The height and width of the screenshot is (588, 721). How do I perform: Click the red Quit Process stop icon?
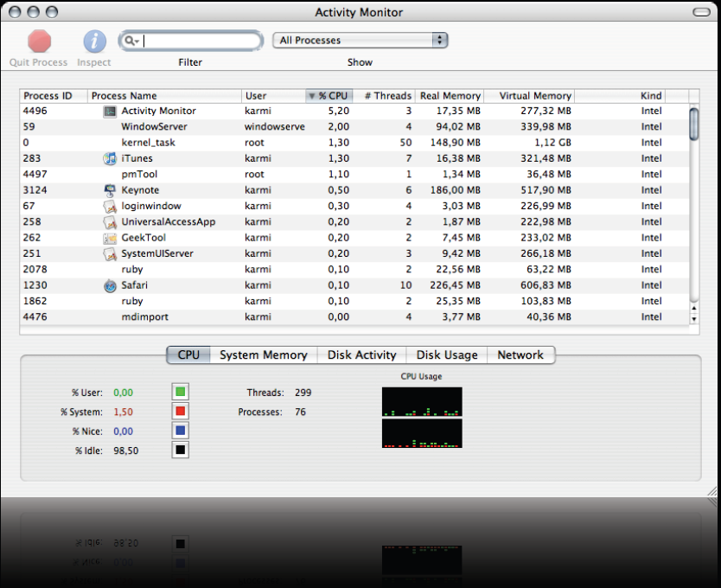click(x=39, y=41)
